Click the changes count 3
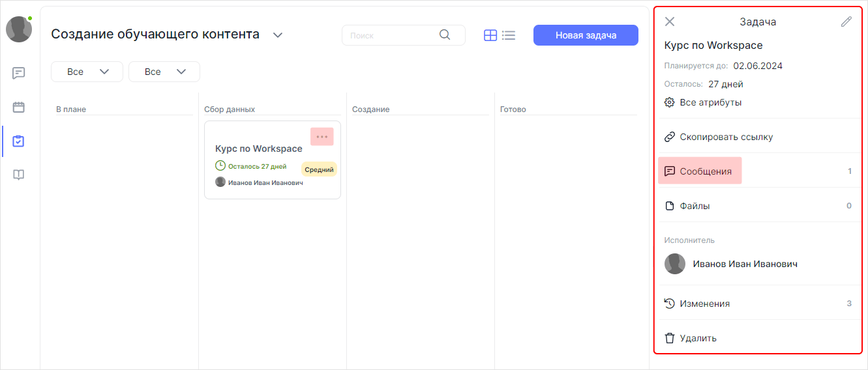This screenshot has height=370, width=868. pos(849,304)
